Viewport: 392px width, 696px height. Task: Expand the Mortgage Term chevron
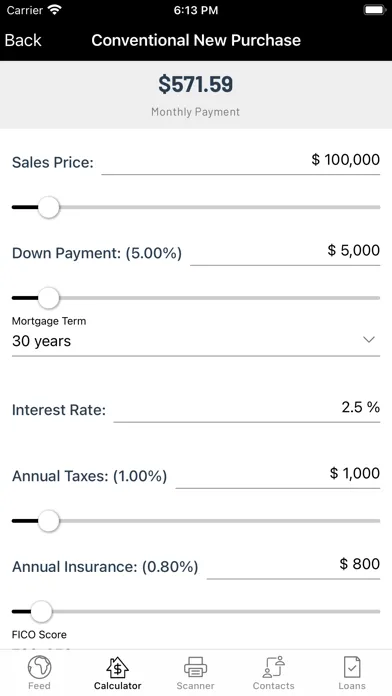(369, 340)
